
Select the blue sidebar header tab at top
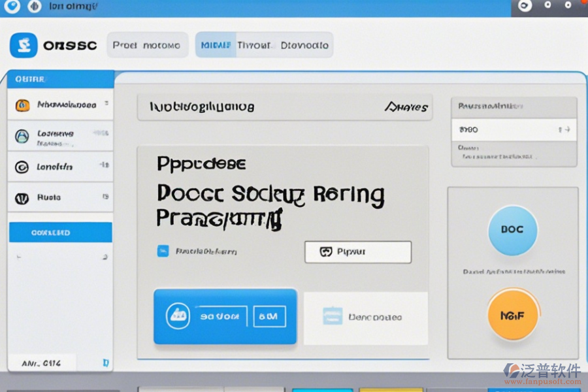pyautogui.click(x=60, y=79)
